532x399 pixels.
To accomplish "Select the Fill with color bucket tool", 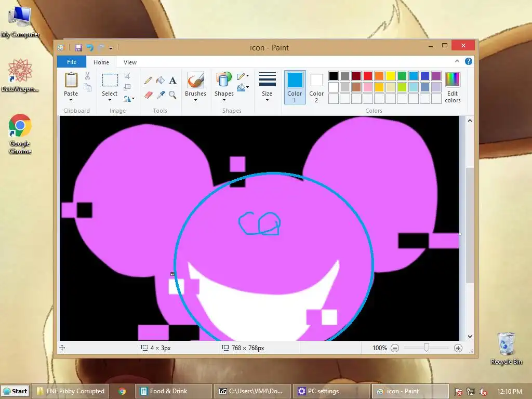I will click(x=161, y=81).
